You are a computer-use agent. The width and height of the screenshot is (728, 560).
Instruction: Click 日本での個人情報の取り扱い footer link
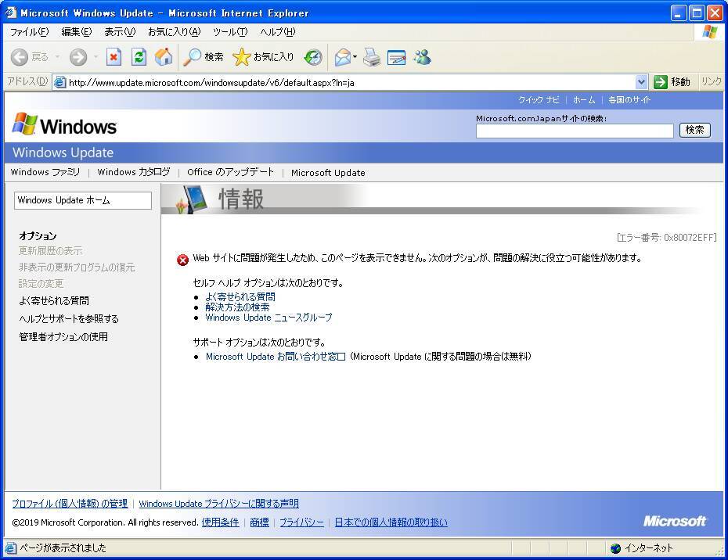tap(391, 522)
